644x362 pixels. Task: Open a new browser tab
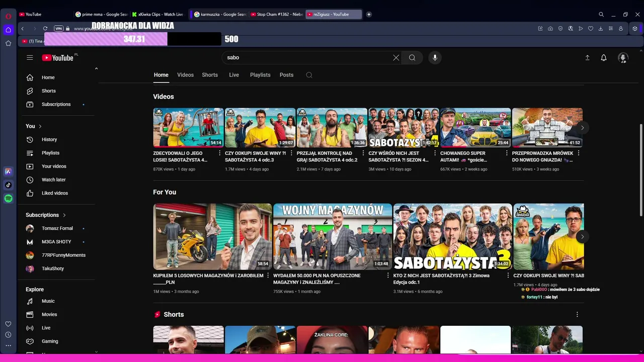tap(369, 15)
